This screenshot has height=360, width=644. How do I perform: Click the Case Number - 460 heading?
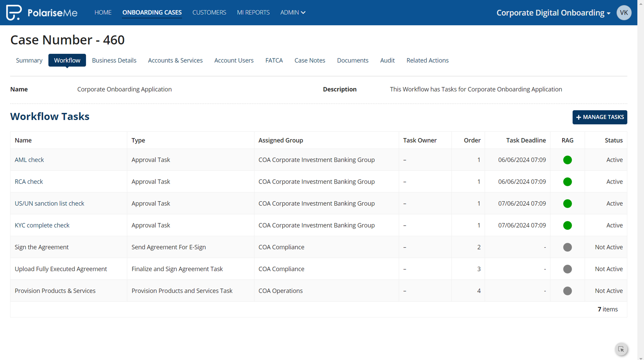click(67, 40)
